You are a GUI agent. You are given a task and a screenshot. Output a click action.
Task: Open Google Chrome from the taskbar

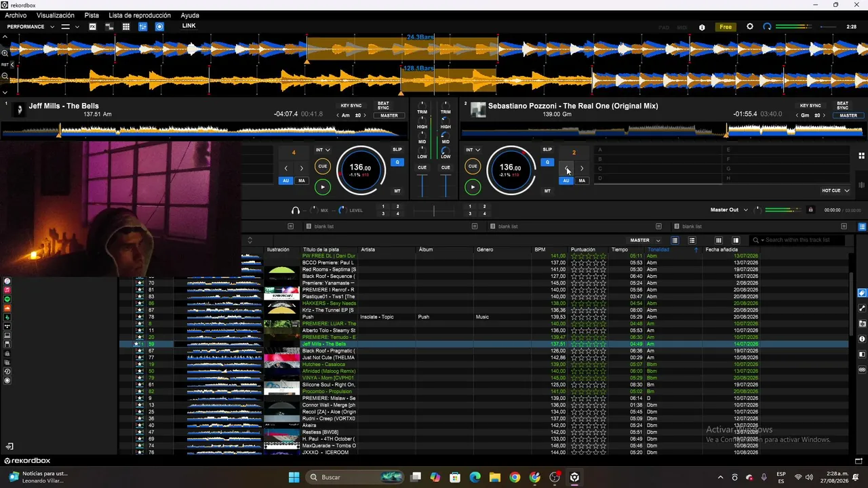(x=515, y=477)
